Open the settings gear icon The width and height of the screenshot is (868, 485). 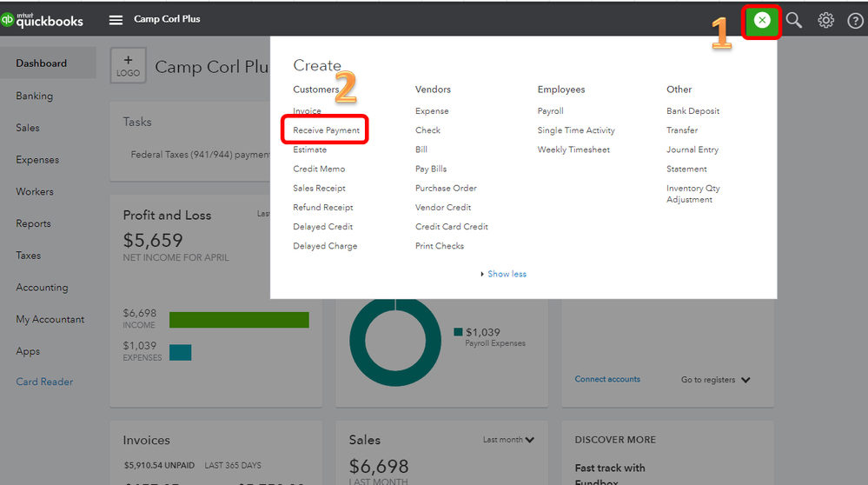[825, 20]
